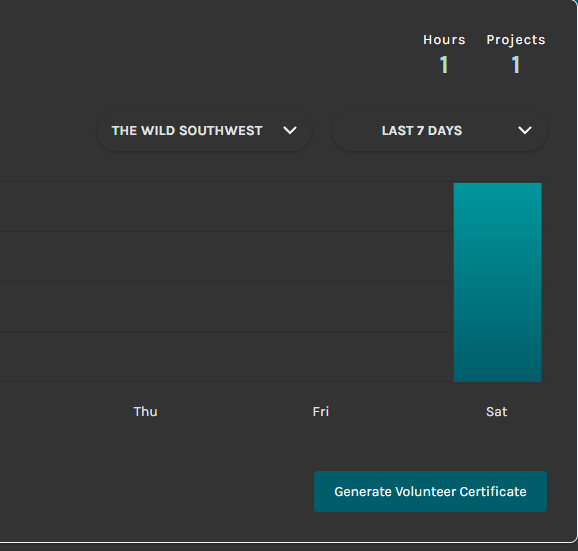Image resolution: width=578 pixels, height=551 pixels.
Task: Open the Last 7 Days range dropdown
Action: 439,130
